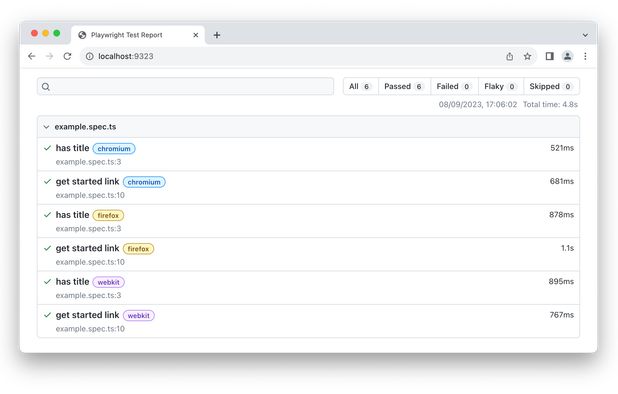The image size is (618, 394).
Task: Select the Failed filter tab
Action: (454, 86)
